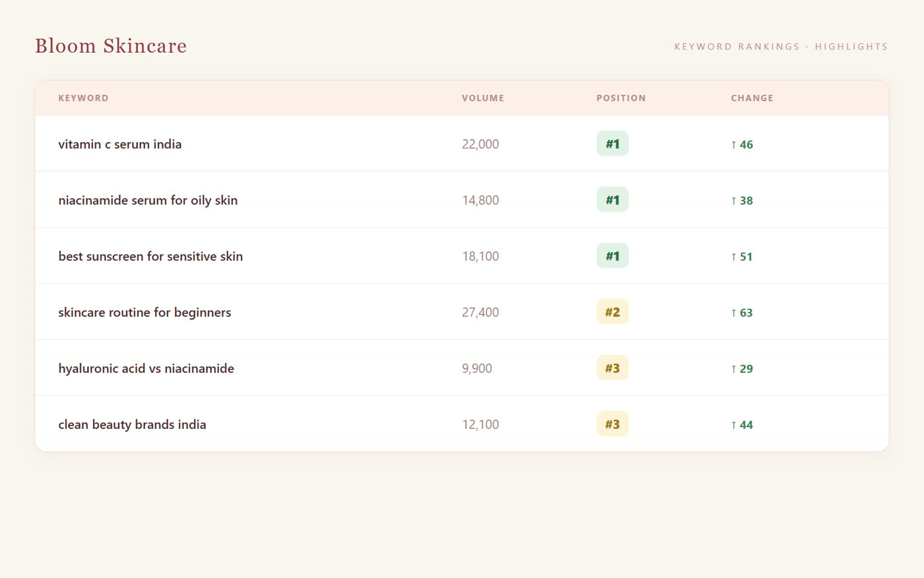Click the POSITION column header
Image resolution: width=924 pixels, height=578 pixels.
click(621, 98)
